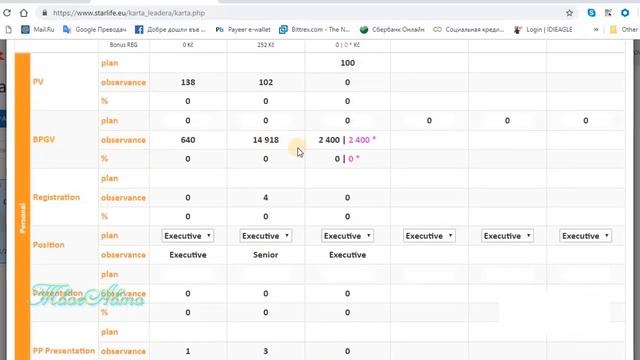Open third column Position plan Executive dropdown

click(347, 236)
